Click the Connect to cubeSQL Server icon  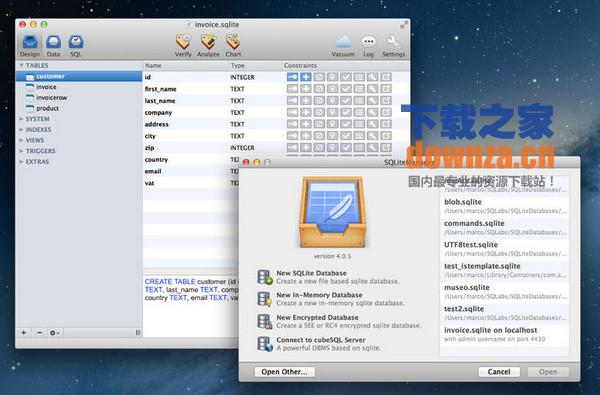pyautogui.click(x=265, y=344)
